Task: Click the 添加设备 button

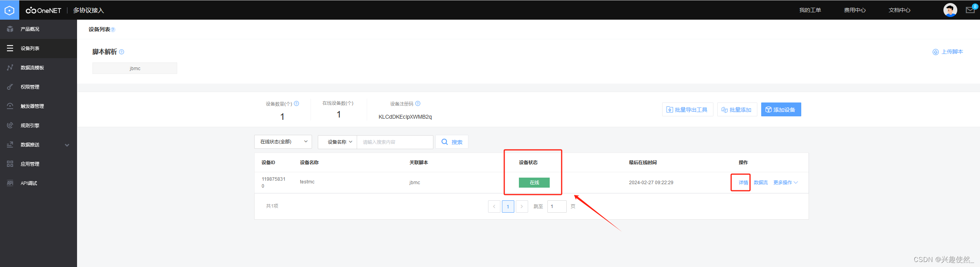Action: coord(781,110)
